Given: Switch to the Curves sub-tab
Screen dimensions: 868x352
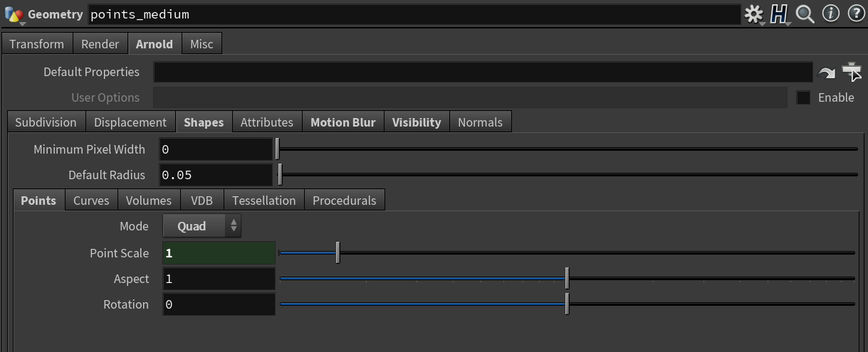Looking at the screenshot, I should click(91, 201).
